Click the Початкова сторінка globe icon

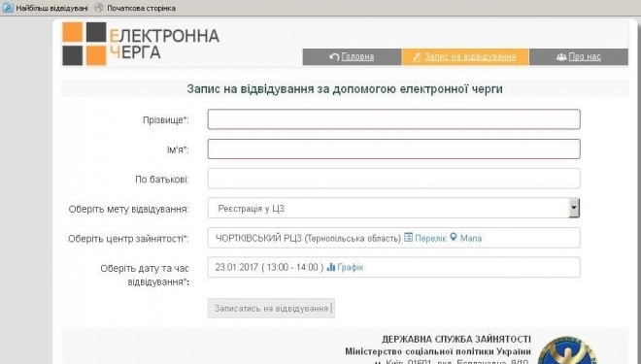point(99,8)
